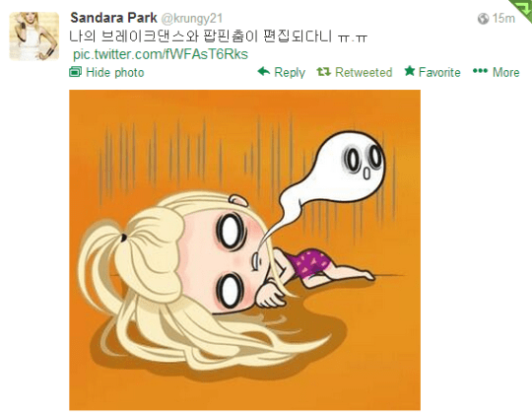The image size is (532, 418).
Task: Open the @krungy21 handle
Action: pos(191,19)
